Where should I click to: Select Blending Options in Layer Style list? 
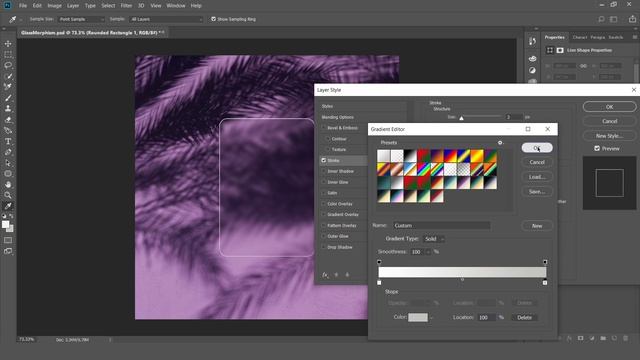pos(338,117)
